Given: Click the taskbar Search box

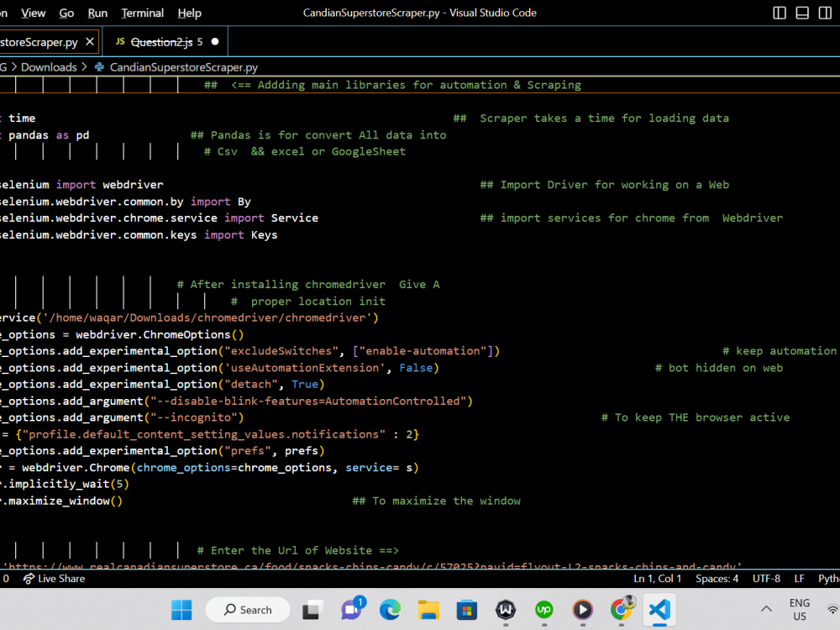Looking at the screenshot, I should pyautogui.click(x=248, y=610).
